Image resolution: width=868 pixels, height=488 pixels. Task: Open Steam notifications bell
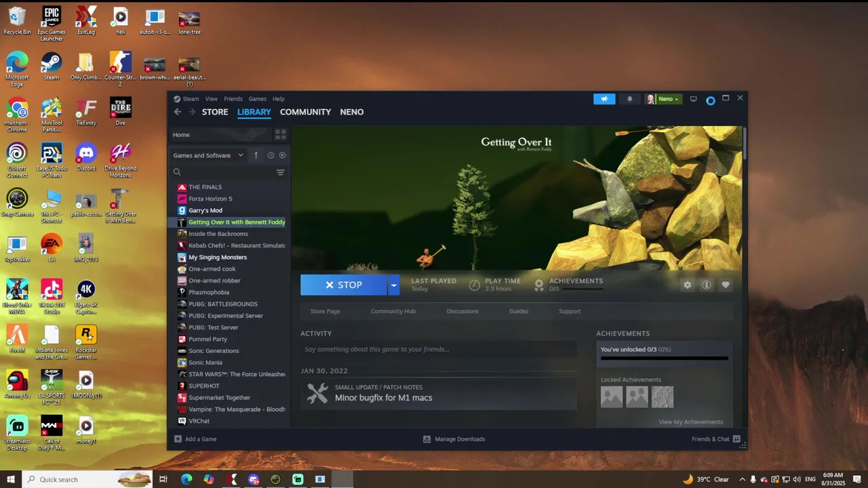(x=629, y=99)
